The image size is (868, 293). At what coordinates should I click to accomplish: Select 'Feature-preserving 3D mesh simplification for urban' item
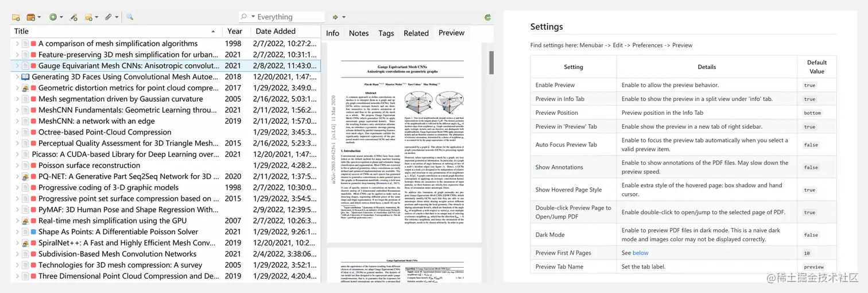click(129, 55)
